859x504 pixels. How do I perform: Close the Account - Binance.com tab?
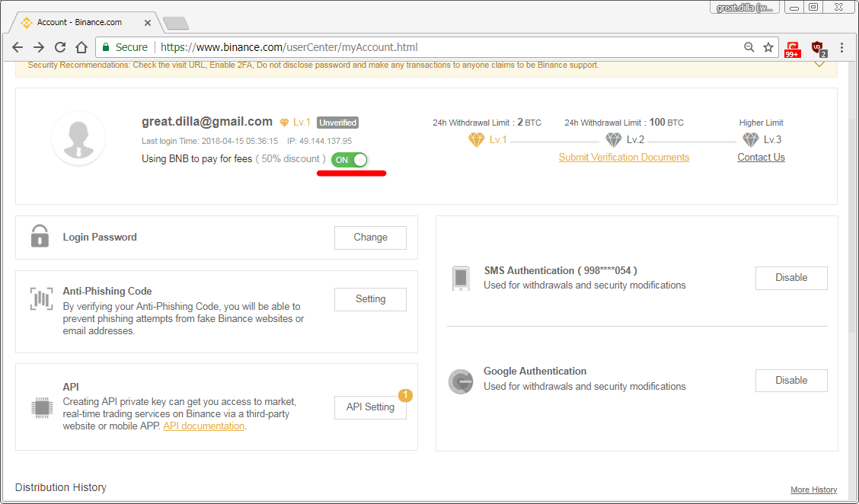148,23
